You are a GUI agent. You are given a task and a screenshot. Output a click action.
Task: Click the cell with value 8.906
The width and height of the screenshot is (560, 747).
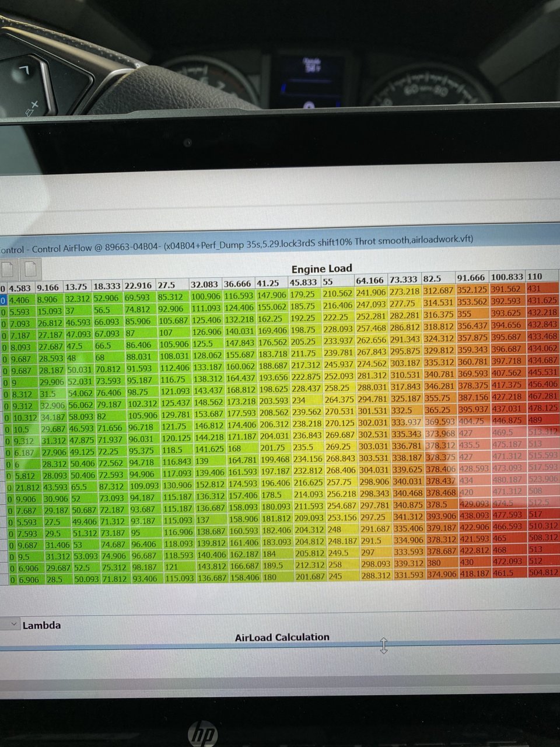48,299
